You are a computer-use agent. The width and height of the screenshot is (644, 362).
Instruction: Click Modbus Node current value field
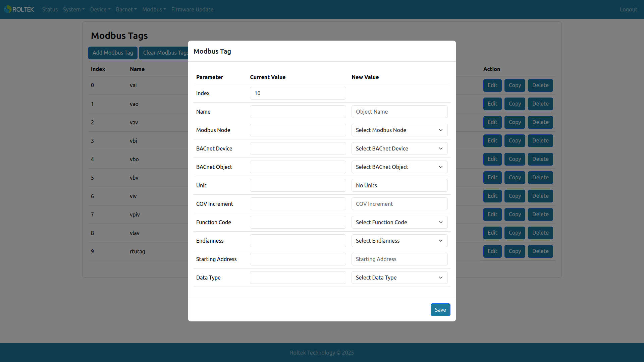298,130
